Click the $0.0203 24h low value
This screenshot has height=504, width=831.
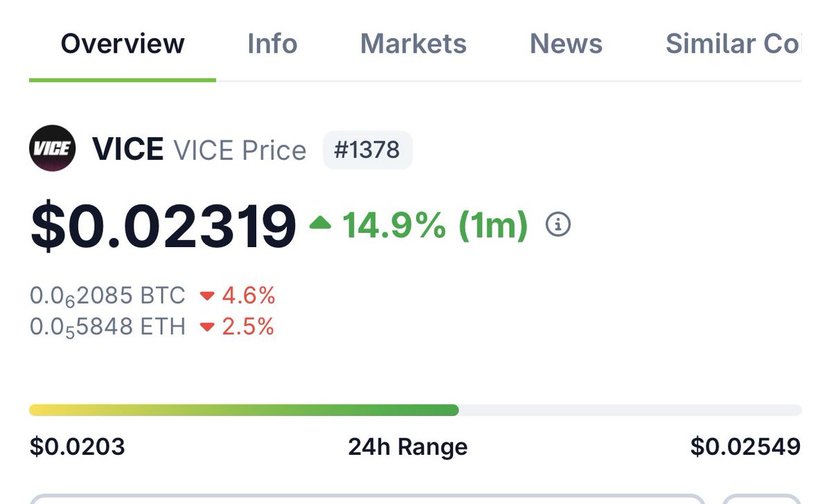click(x=77, y=447)
